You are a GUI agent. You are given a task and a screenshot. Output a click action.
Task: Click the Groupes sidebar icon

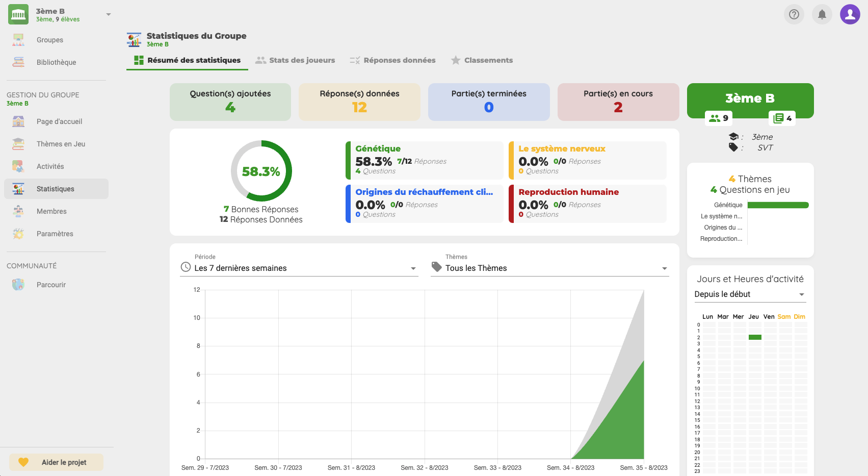(x=18, y=40)
